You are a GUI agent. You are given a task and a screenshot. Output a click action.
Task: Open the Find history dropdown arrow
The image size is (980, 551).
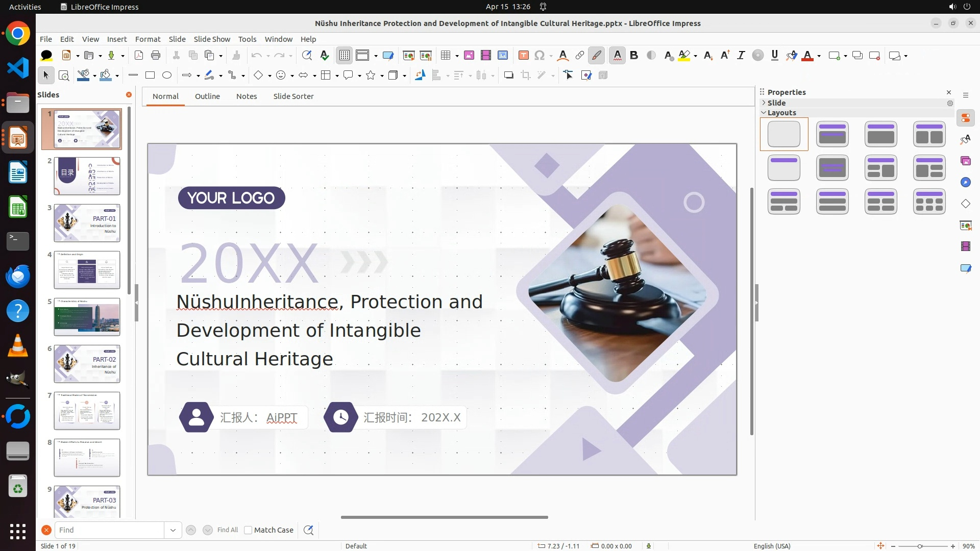pos(173,530)
